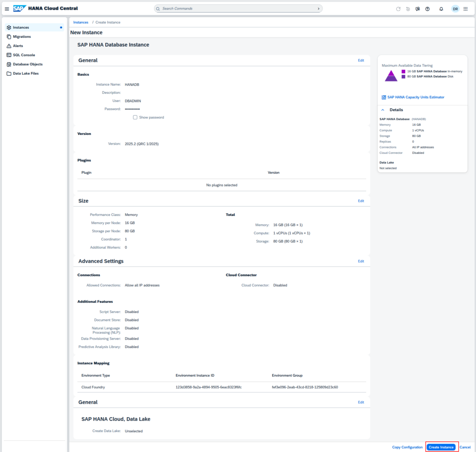The height and width of the screenshot is (452, 476).
Task: Open SQL Console in the sidebar
Action: pos(34,55)
